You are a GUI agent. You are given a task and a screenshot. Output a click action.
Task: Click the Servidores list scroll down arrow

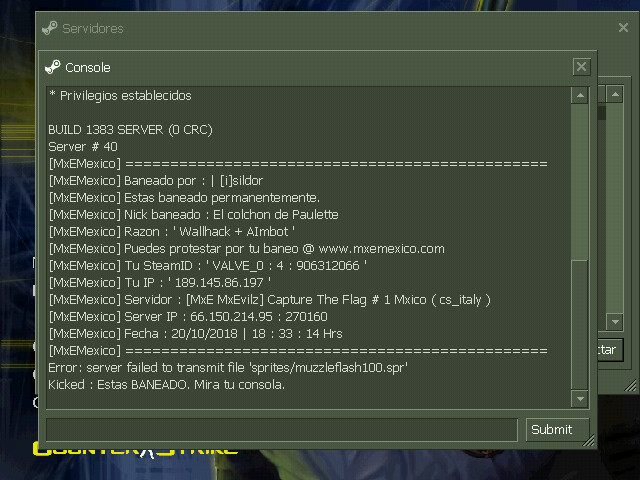click(615, 322)
